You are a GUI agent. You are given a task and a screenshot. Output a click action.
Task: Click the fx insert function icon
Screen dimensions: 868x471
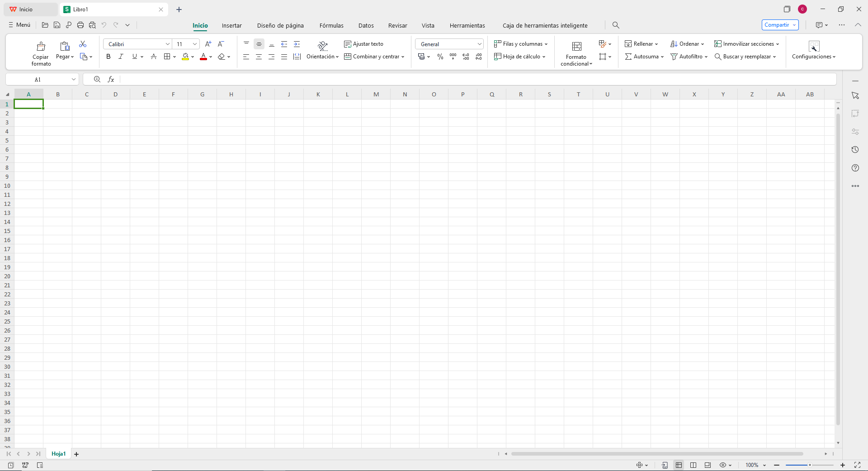click(111, 79)
